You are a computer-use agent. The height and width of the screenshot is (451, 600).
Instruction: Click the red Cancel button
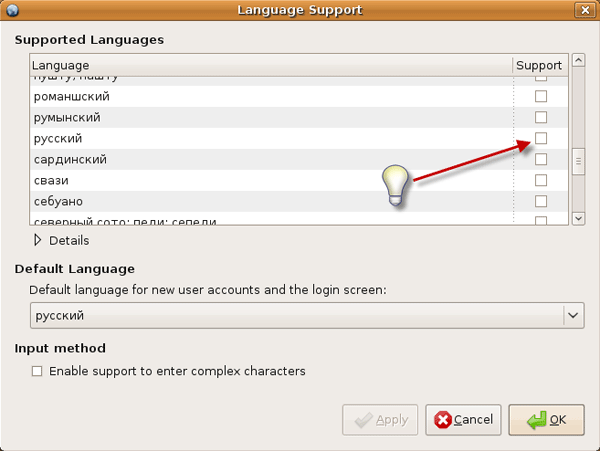(463, 420)
